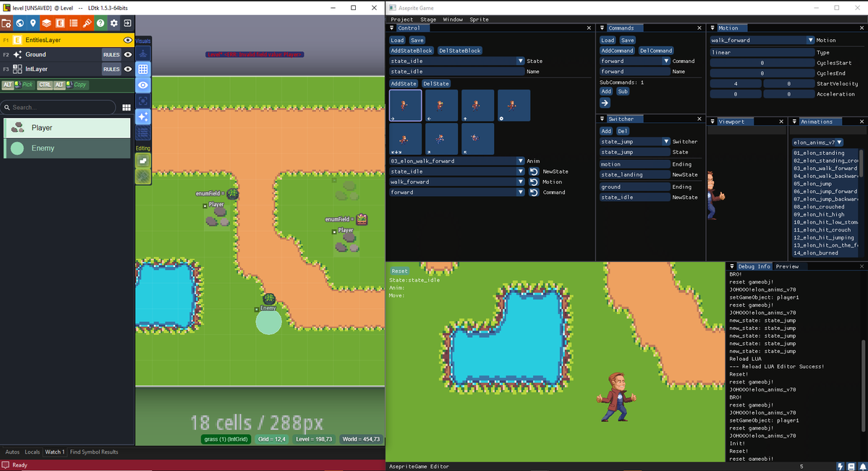Open the tileset paintbrush icon in LDtk toolbar
Viewport: 868px width, 471px height.
87,23
